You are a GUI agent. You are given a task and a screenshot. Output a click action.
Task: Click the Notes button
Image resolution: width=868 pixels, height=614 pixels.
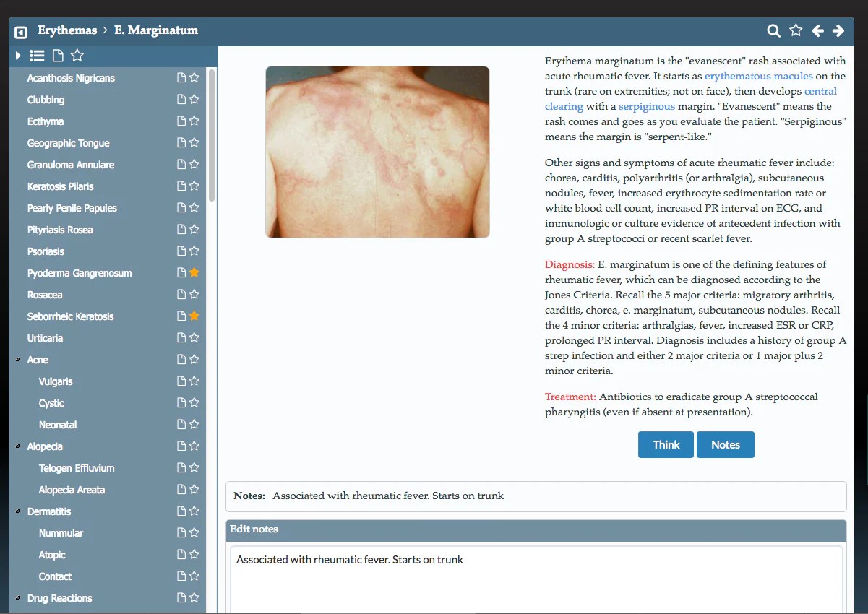pos(726,445)
